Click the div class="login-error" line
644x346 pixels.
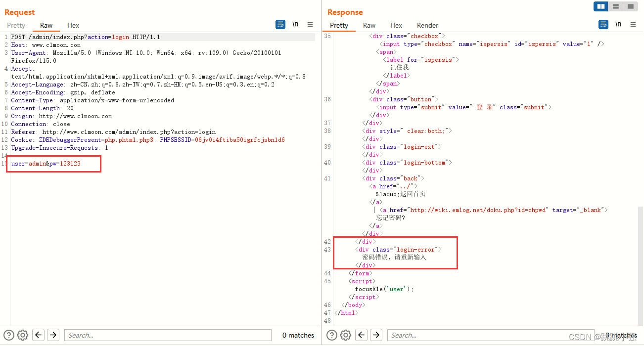[398, 250]
